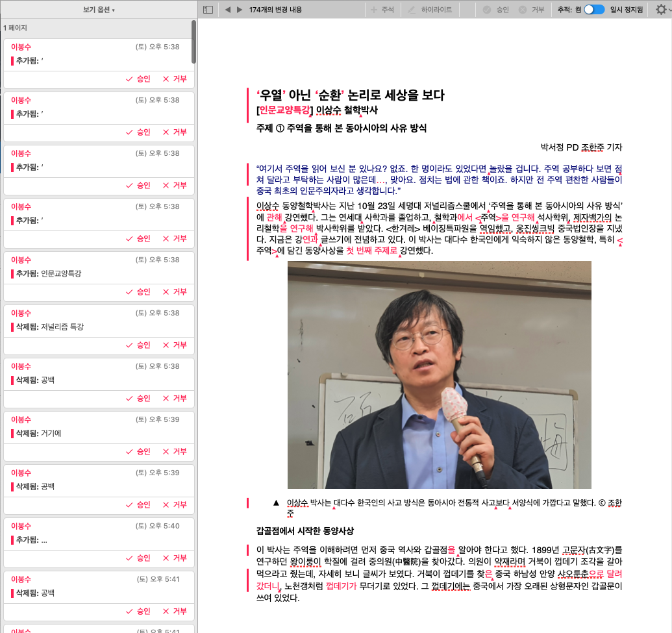Screen dimensions: 672x633
Task: Click the speaker photo in document
Action: pos(440,375)
